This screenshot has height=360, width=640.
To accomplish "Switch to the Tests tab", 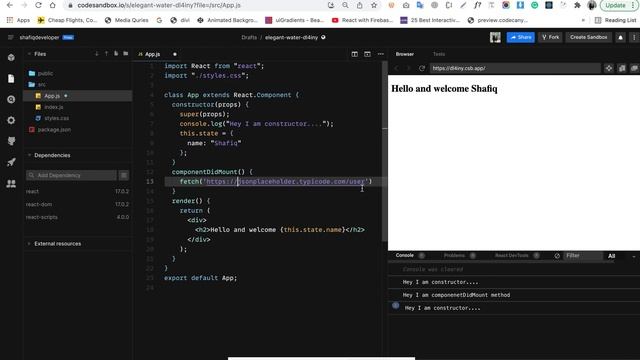I will (439, 54).
